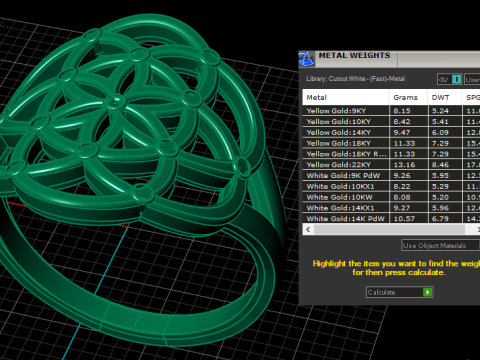Select the Yellow Gold:18KY row

point(391,143)
